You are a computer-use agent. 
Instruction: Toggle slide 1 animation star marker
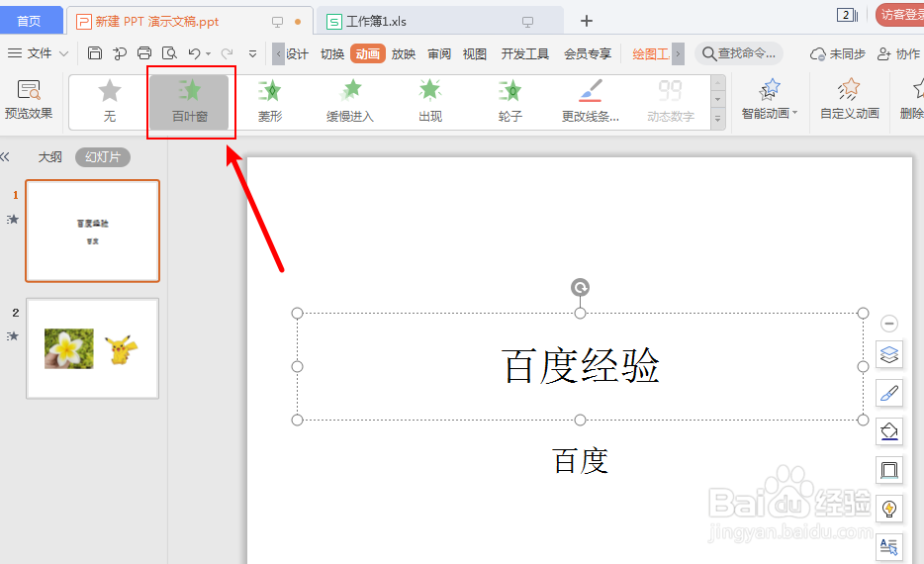click(x=13, y=220)
